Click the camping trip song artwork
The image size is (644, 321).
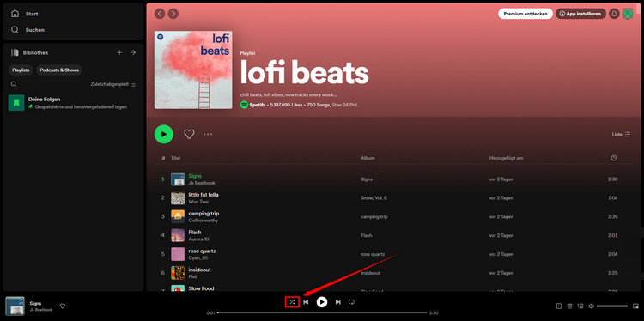[178, 217]
